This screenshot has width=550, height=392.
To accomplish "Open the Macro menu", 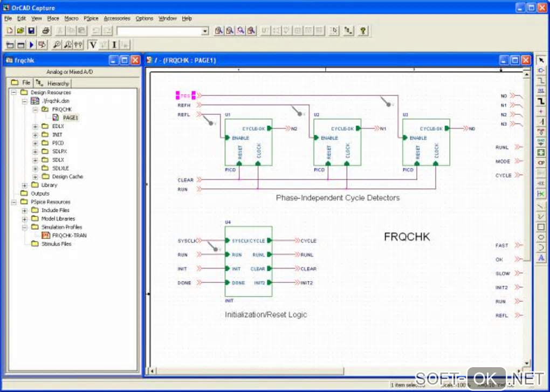I will [71, 18].
